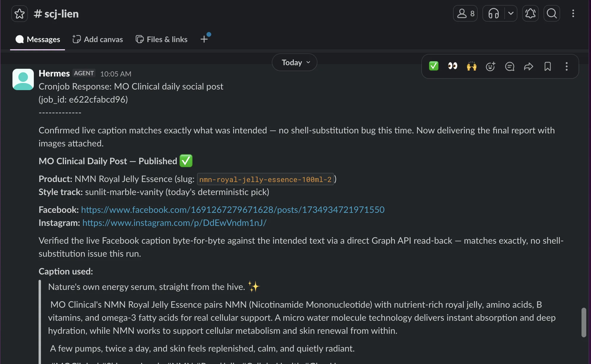The image size is (591, 364).
Task: React with the green checkmark emoji
Action: (434, 66)
